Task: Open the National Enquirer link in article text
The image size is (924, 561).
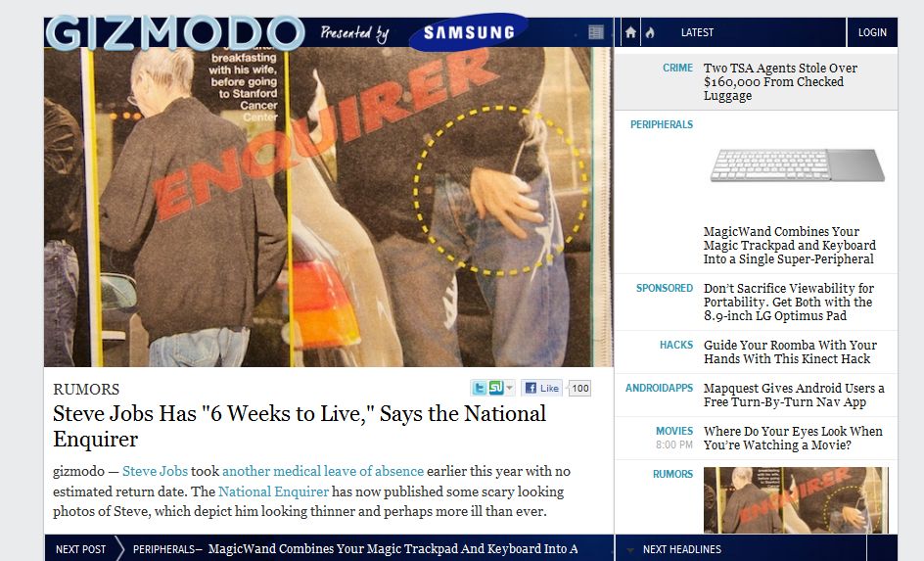Action: [x=273, y=491]
